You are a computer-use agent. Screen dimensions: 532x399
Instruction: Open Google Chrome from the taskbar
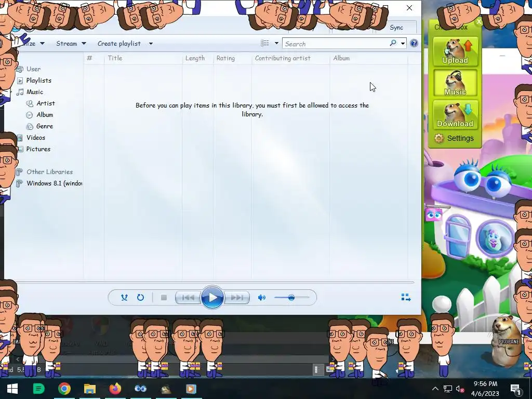(64, 389)
